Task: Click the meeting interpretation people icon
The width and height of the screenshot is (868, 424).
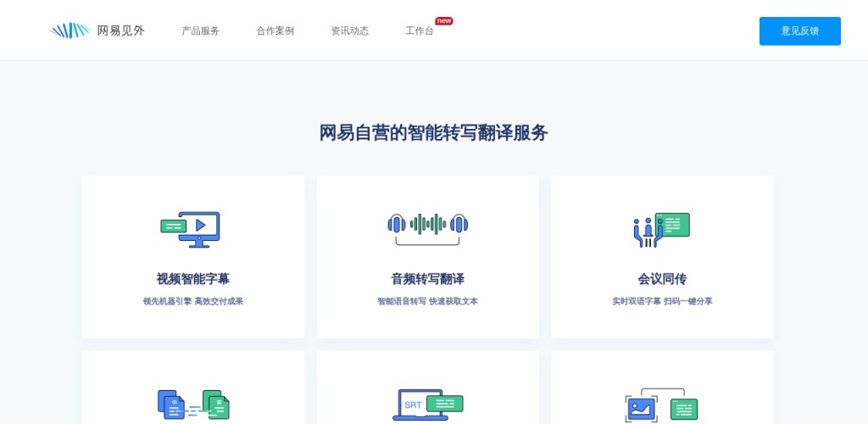Action: tap(661, 229)
